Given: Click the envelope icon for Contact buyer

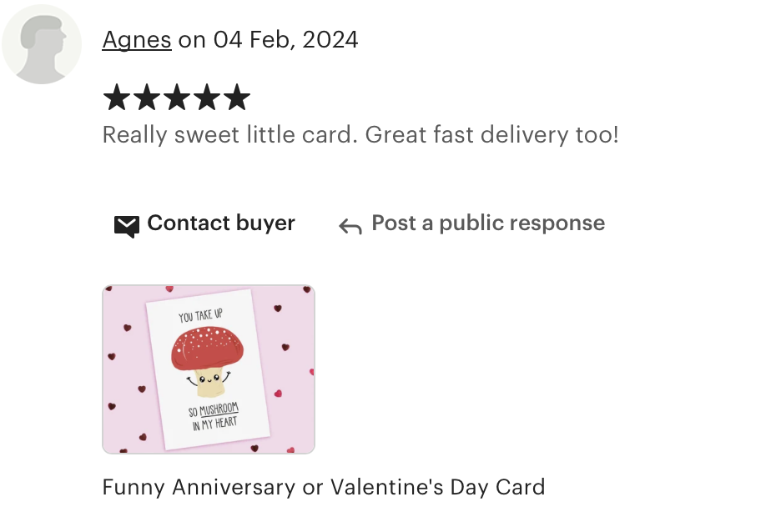Looking at the screenshot, I should [x=127, y=227].
